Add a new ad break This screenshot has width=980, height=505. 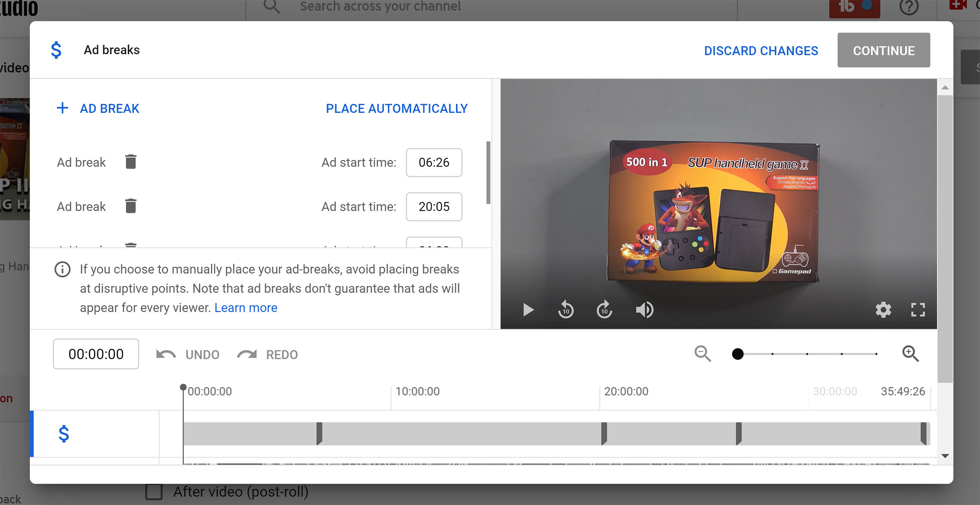98,108
